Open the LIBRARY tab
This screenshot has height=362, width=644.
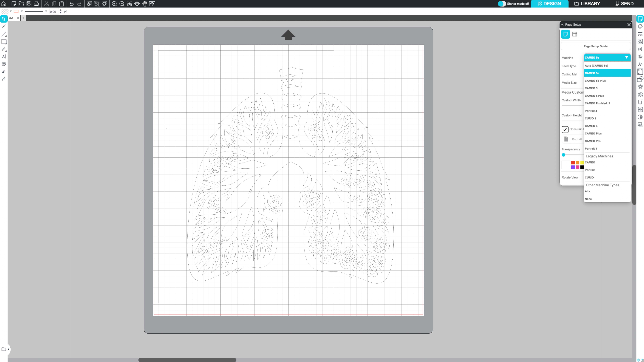[x=587, y=4]
